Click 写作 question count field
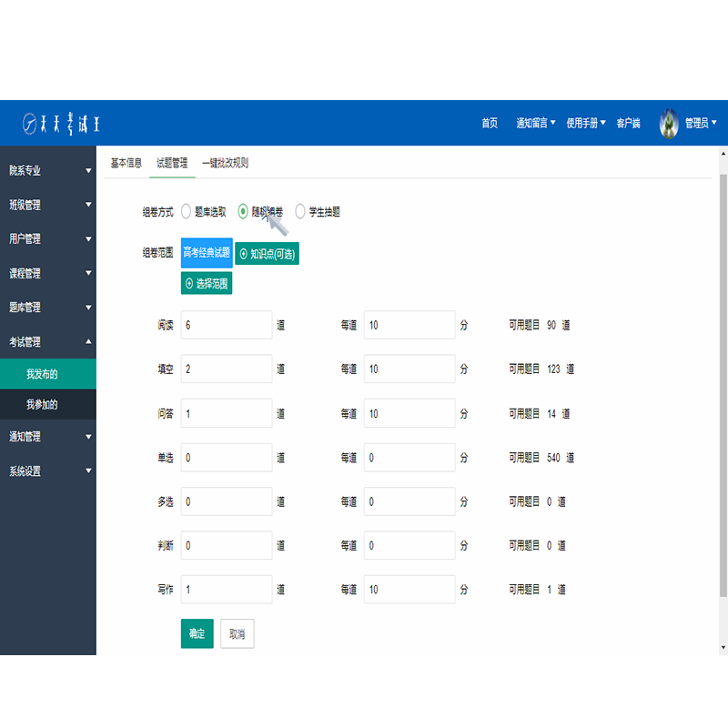The width and height of the screenshot is (728, 728). (227, 589)
